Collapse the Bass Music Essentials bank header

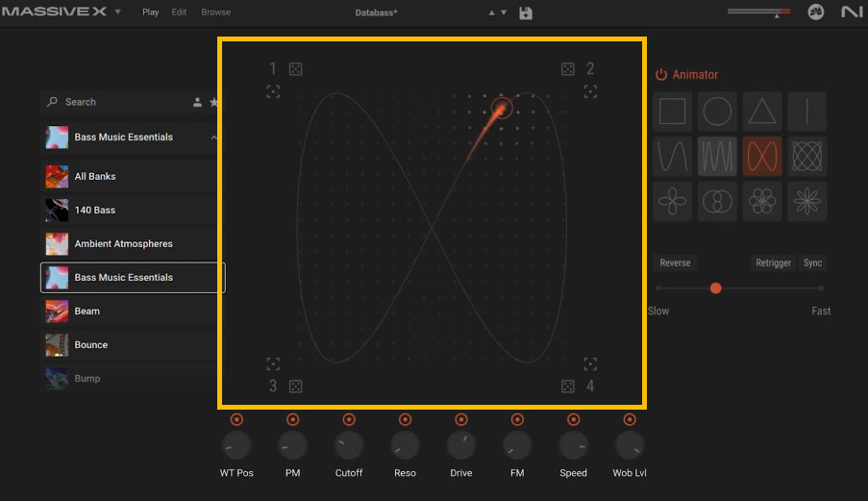pyautogui.click(x=213, y=138)
